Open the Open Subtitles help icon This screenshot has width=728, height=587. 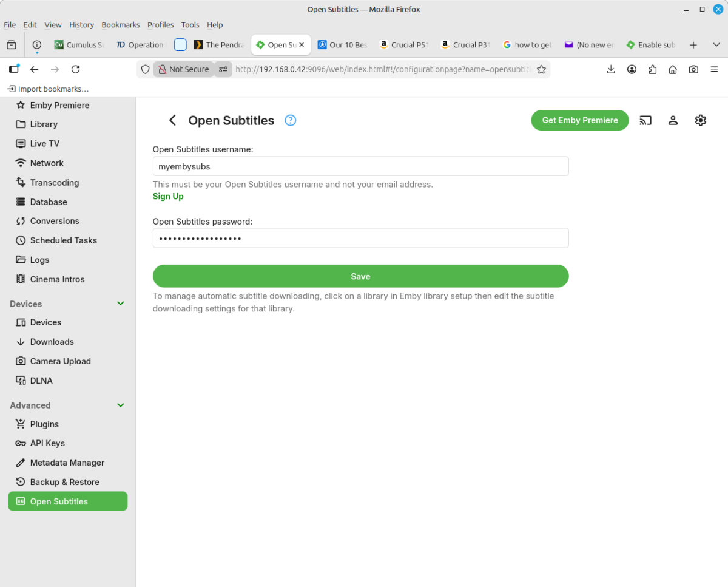[290, 120]
